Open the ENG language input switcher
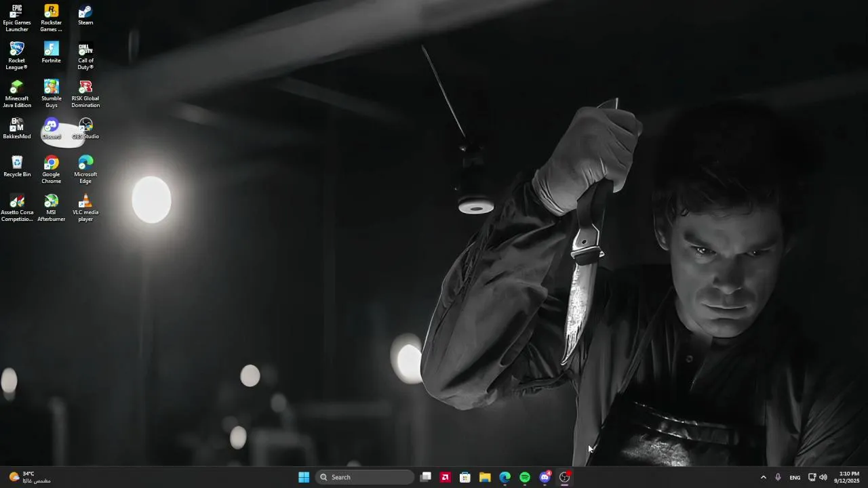This screenshot has height=488, width=868. point(795,477)
